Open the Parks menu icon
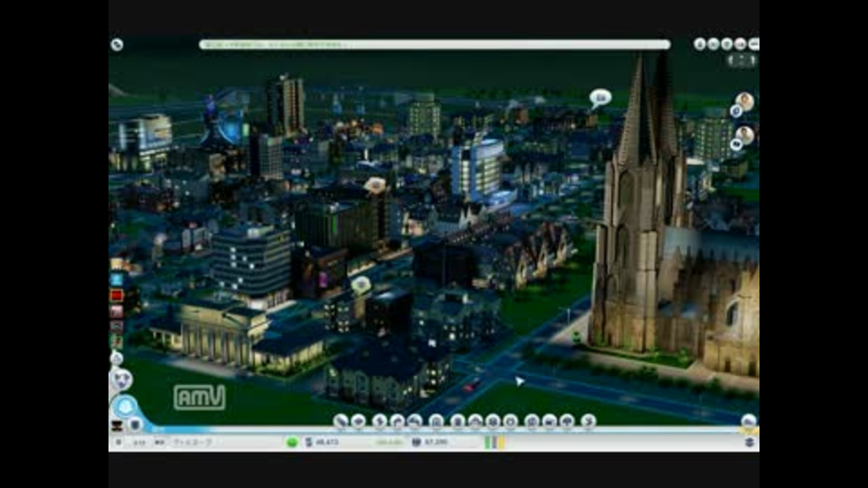Screen dimensions: 868x488 (x=567, y=422)
